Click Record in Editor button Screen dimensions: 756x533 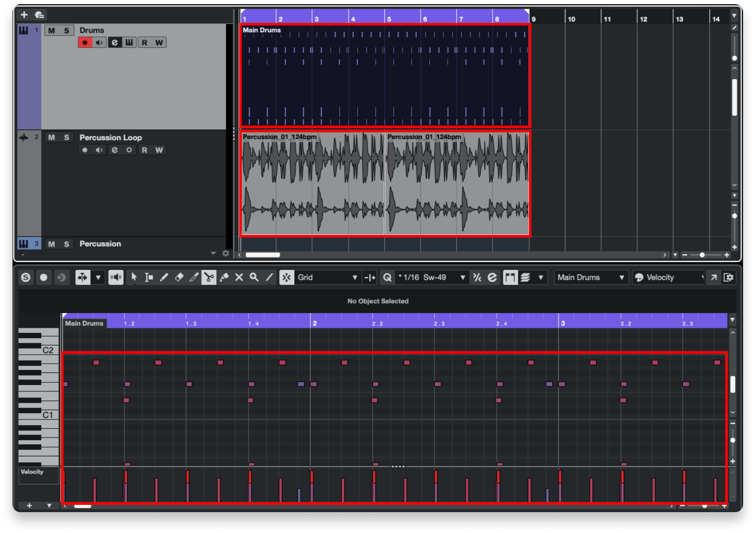pyautogui.click(x=44, y=277)
